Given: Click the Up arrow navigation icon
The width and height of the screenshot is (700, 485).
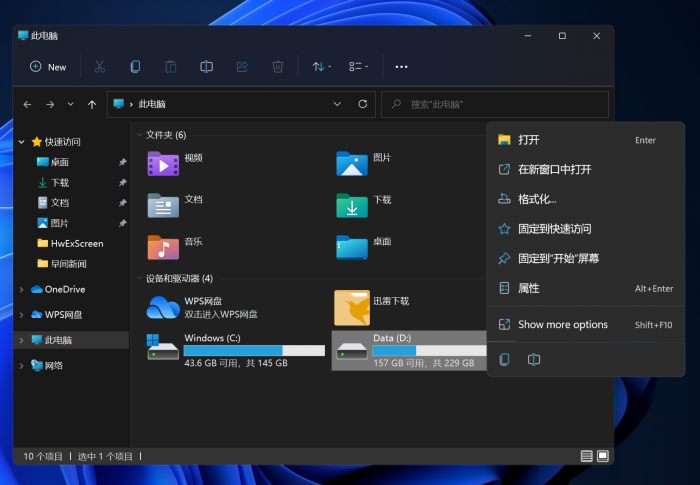Looking at the screenshot, I should (x=92, y=104).
